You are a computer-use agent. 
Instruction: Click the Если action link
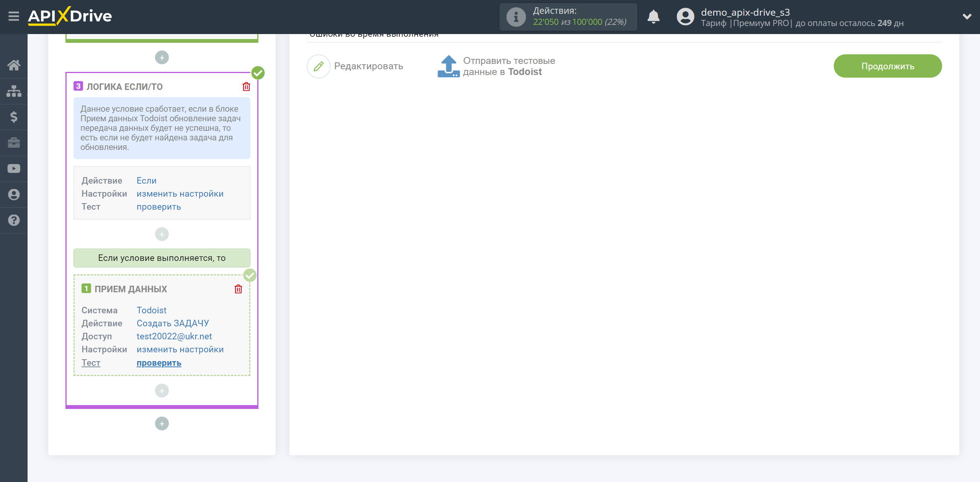click(x=147, y=181)
